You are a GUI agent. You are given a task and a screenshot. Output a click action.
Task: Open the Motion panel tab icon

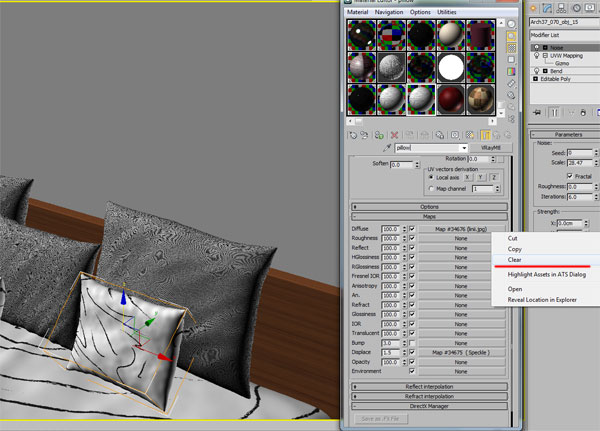576,8
